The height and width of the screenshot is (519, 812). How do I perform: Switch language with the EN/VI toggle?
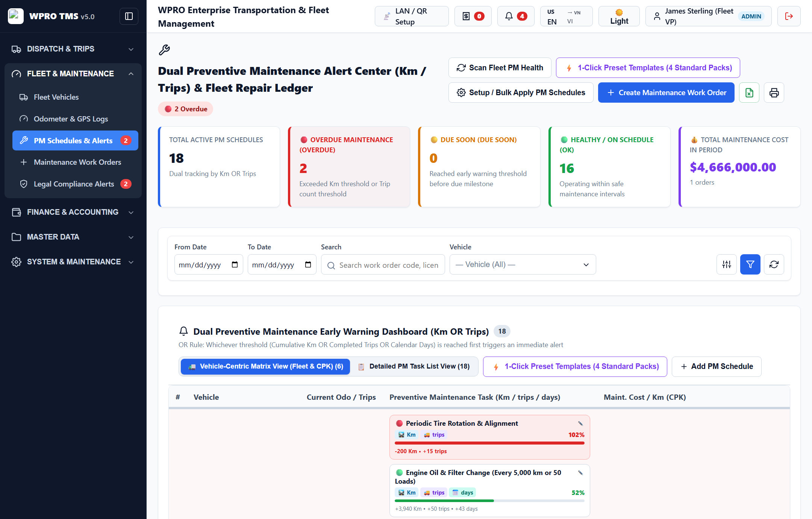[x=566, y=16]
